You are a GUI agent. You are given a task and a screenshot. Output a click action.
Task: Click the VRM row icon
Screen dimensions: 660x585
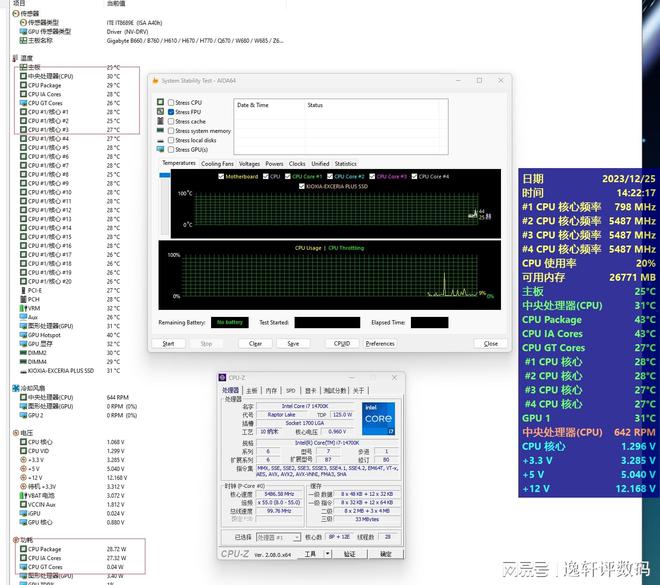pyautogui.click(x=24, y=308)
